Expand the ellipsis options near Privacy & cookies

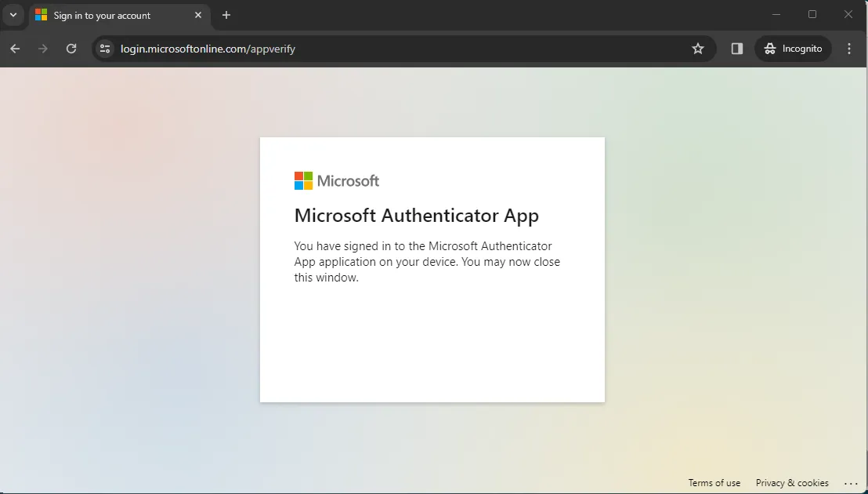point(852,483)
